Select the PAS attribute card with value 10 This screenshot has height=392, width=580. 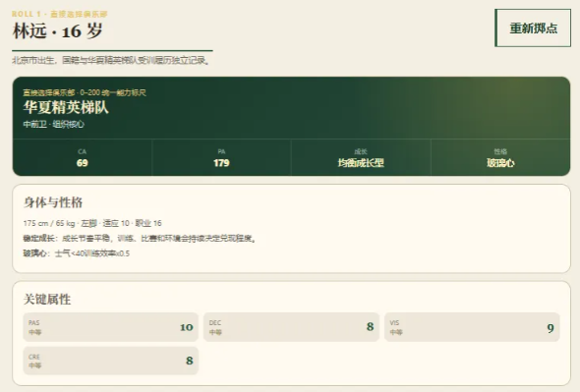(x=111, y=327)
